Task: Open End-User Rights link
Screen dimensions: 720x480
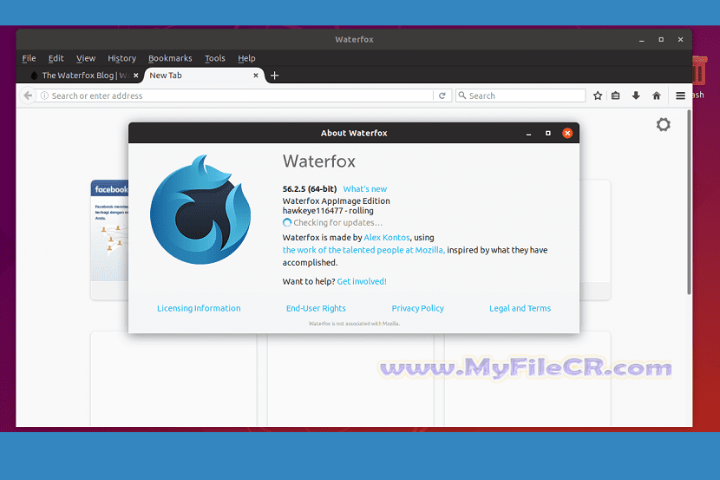Action: 316,308
